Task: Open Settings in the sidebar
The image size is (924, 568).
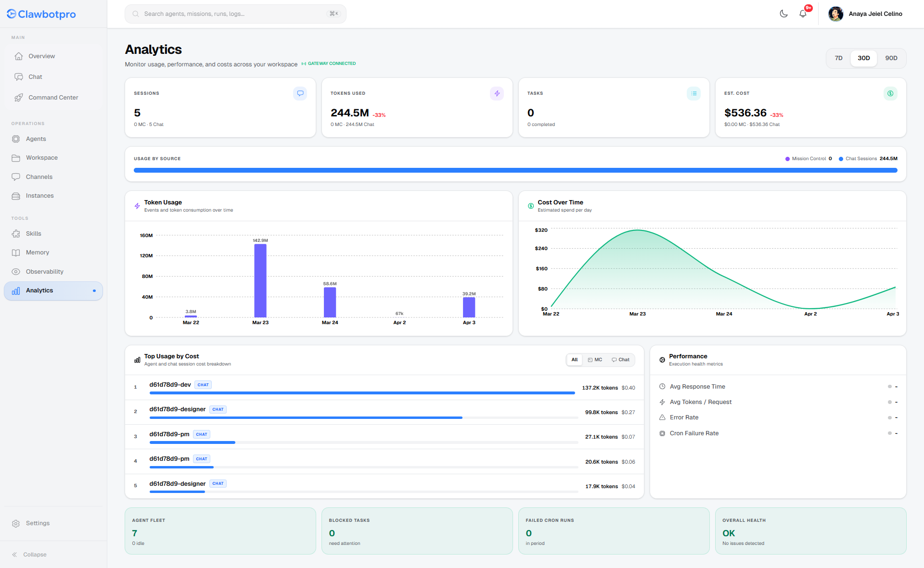Action: pos(38,523)
